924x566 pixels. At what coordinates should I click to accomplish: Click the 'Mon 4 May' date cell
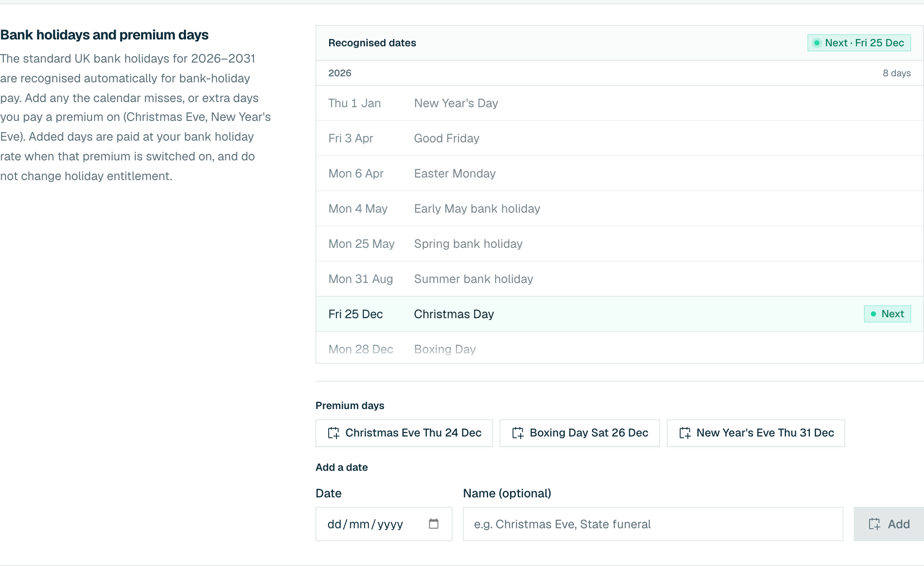point(358,209)
